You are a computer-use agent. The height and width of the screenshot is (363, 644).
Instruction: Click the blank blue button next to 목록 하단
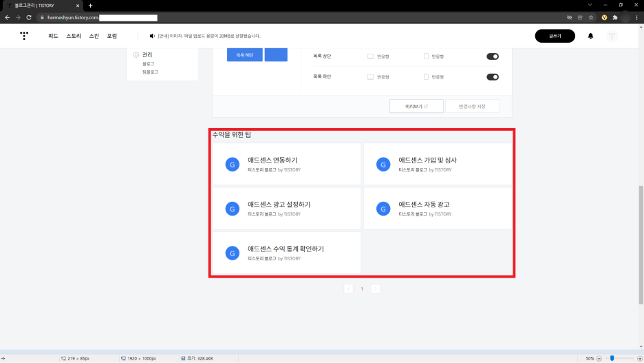[x=276, y=54]
